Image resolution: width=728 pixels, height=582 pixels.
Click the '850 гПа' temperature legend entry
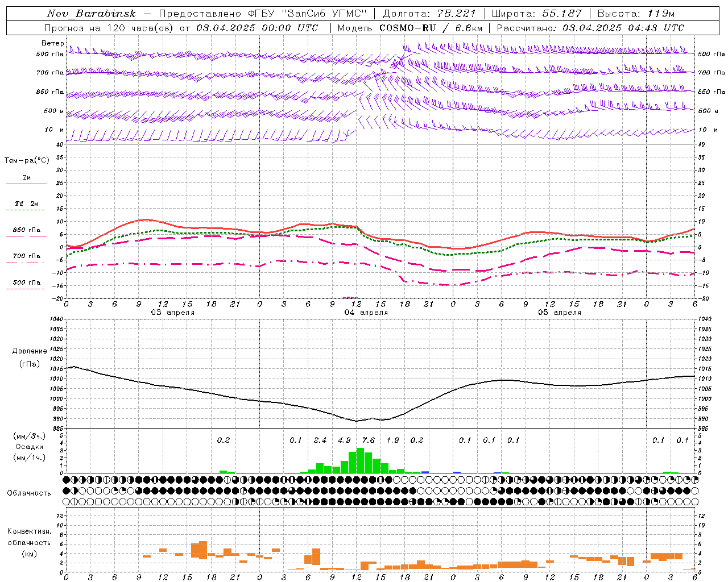[x=27, y=230]
